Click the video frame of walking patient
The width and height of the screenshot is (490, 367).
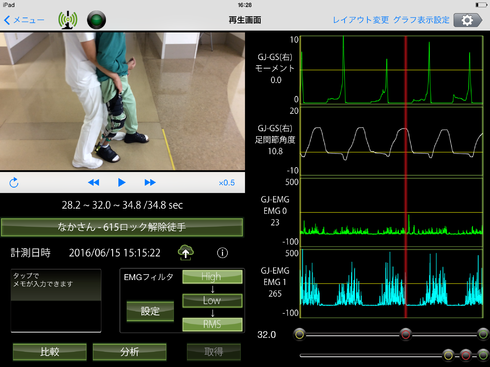pyautogui.click(x=122, y=101)
